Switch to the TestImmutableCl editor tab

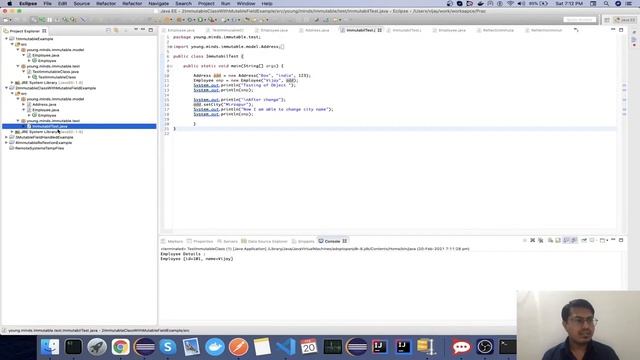click(x=227, y=30)
